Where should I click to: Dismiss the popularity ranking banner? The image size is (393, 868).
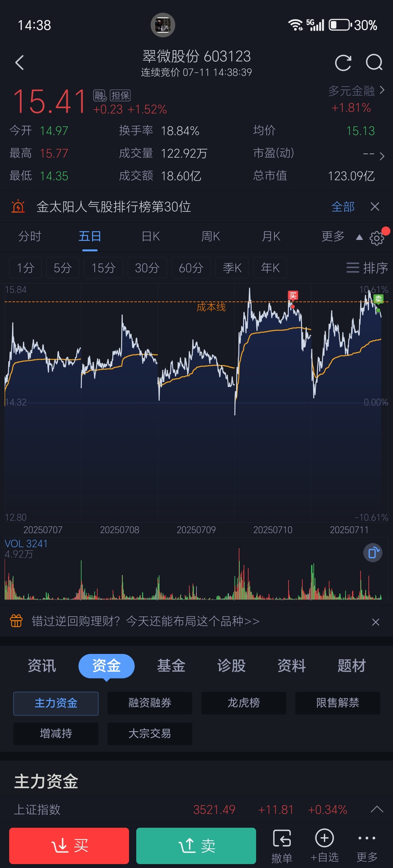(375, 207)
